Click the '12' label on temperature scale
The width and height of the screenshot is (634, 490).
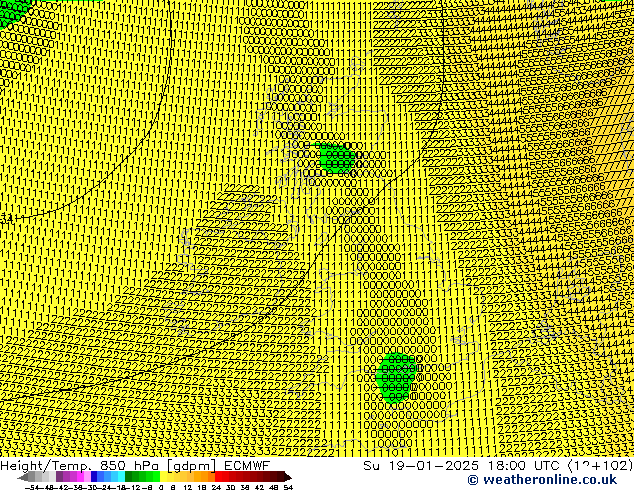pos(187,487)
